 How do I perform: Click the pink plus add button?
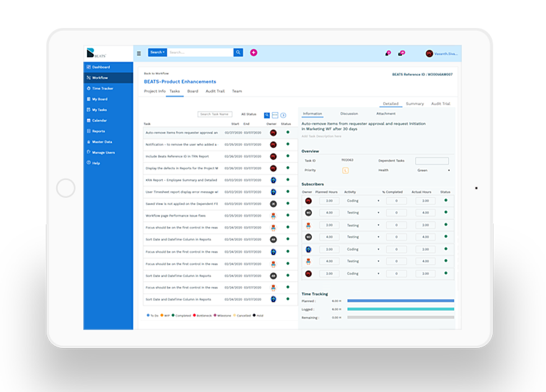[x=254, y=53]
